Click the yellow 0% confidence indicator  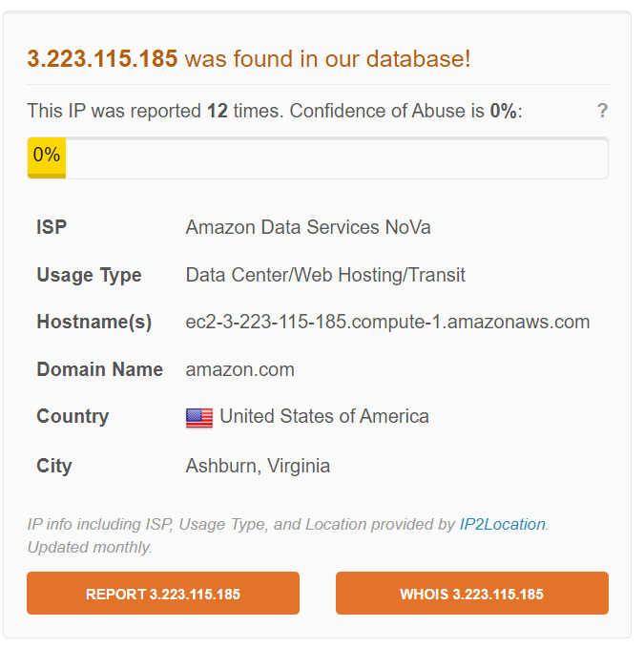click(x=46, y=157)
